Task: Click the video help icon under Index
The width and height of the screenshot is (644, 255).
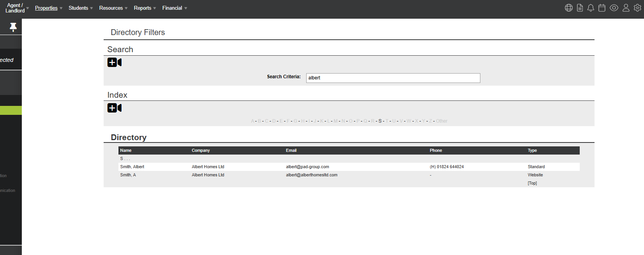Action: 115,108
